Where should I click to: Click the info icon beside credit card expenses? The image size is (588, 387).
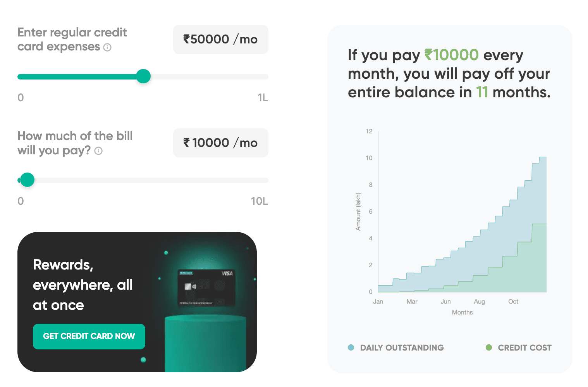click(x=108, y=47)
